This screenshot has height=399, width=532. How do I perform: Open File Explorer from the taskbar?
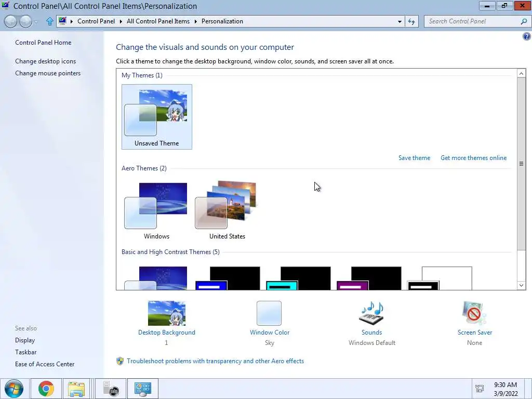pyautogui.click(x=76, y=389)
